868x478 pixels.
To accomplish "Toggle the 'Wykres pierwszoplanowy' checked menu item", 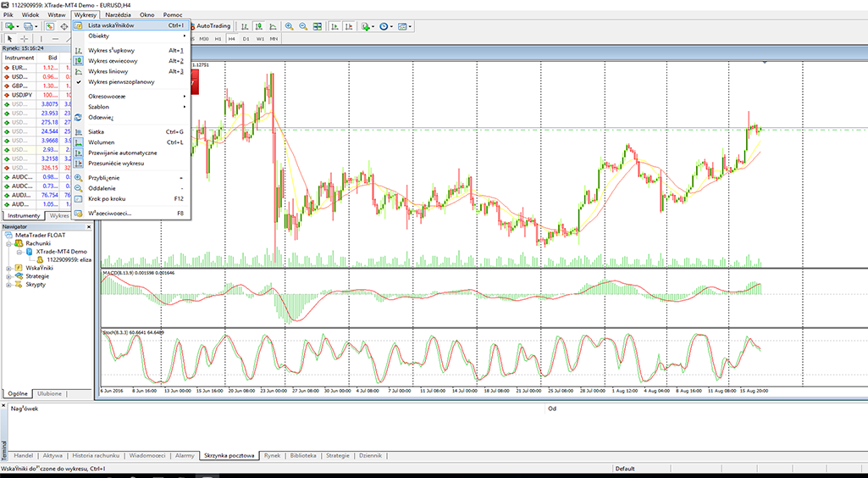I will tap(121, 82).
